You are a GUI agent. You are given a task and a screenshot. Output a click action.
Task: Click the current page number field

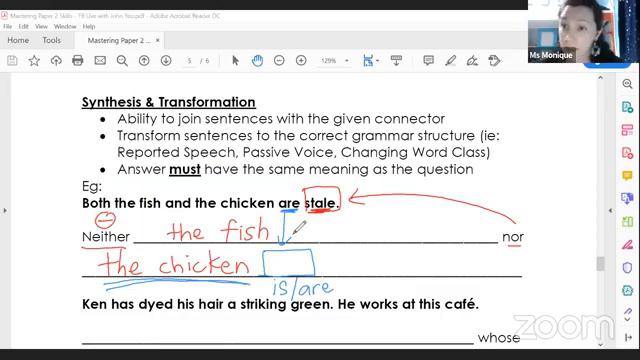(x=189, y=61)
